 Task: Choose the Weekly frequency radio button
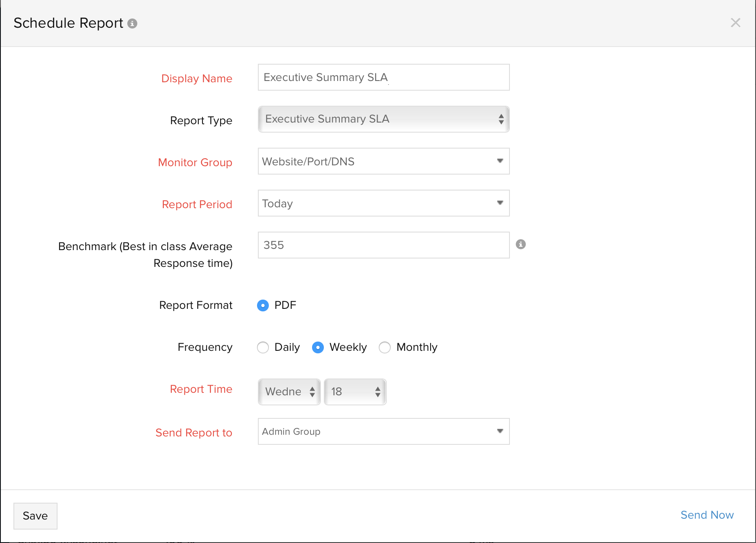pyautogui.click(x=318, y=347)
